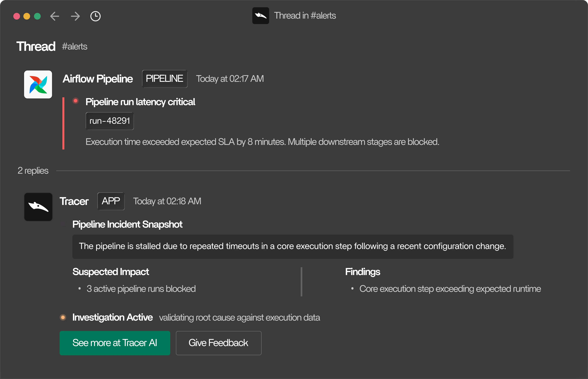Click the back navigation arrow

[x=55, y=16]
